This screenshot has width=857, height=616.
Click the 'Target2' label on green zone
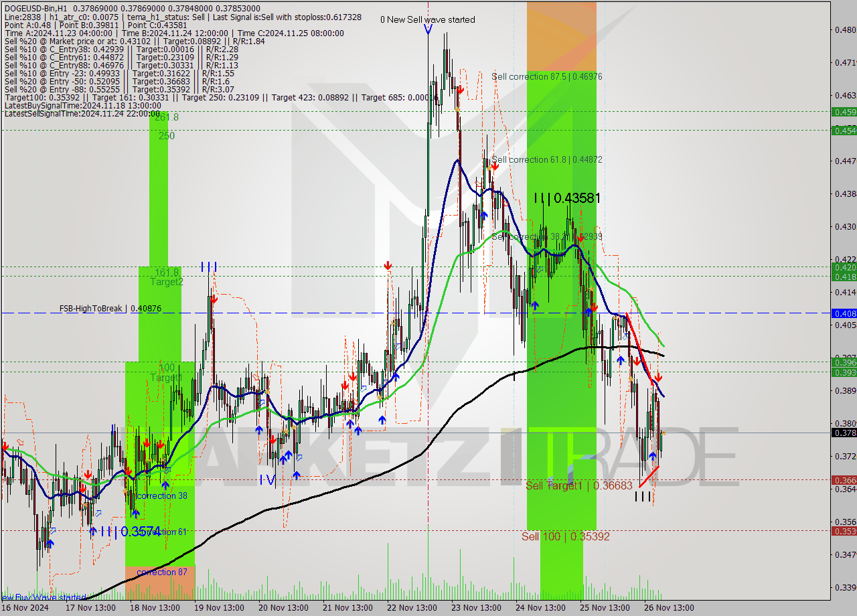point(166,282)
